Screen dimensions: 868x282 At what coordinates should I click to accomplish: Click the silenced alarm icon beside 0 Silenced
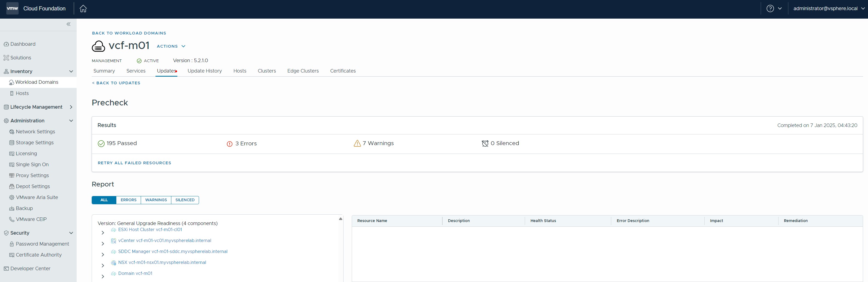coord(485,143)
